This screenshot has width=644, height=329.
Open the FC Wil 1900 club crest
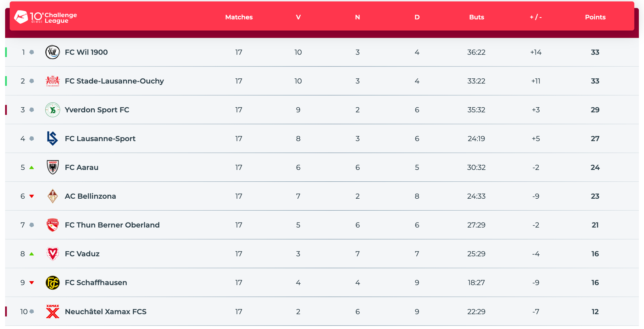53,52
